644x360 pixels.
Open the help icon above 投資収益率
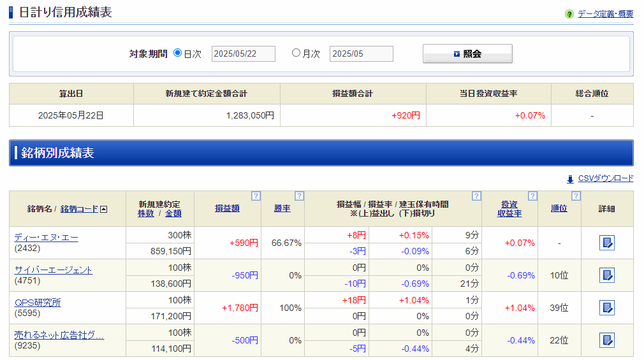pos(532,196)
